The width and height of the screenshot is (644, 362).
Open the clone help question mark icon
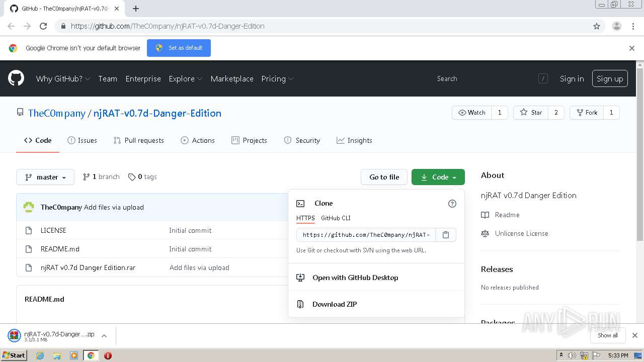pyautogui.click(x=452, y=204)
